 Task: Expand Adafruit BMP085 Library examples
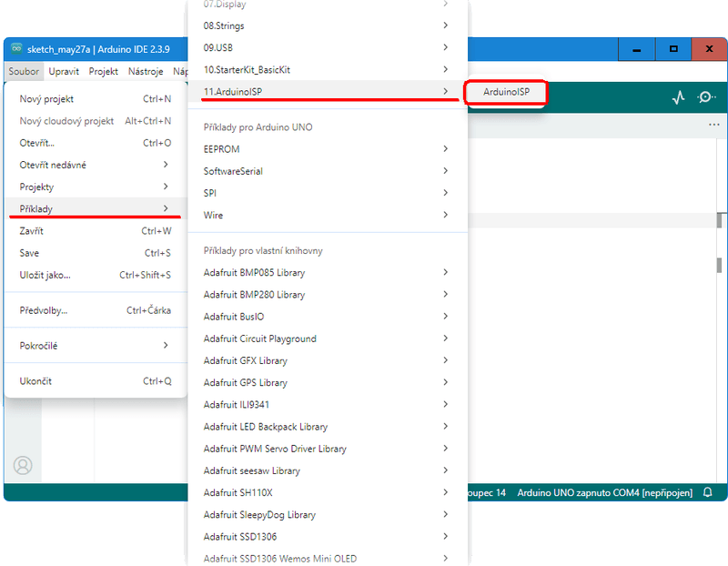[x=328, y=273]
